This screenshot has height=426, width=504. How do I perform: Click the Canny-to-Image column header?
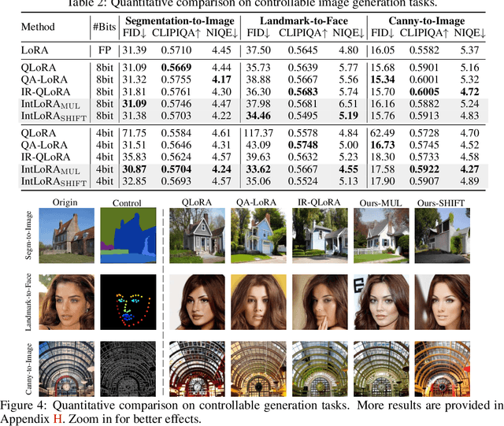coord(427,21)
